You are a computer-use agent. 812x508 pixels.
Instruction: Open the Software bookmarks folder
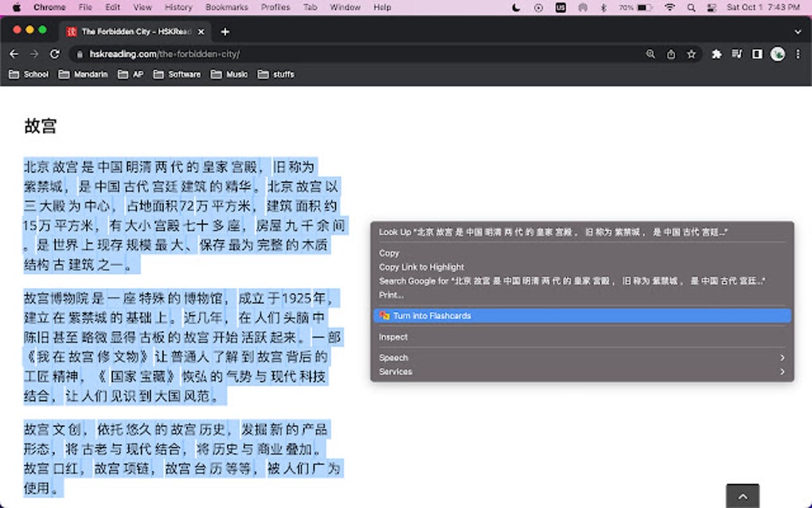[x=177, y=74]
